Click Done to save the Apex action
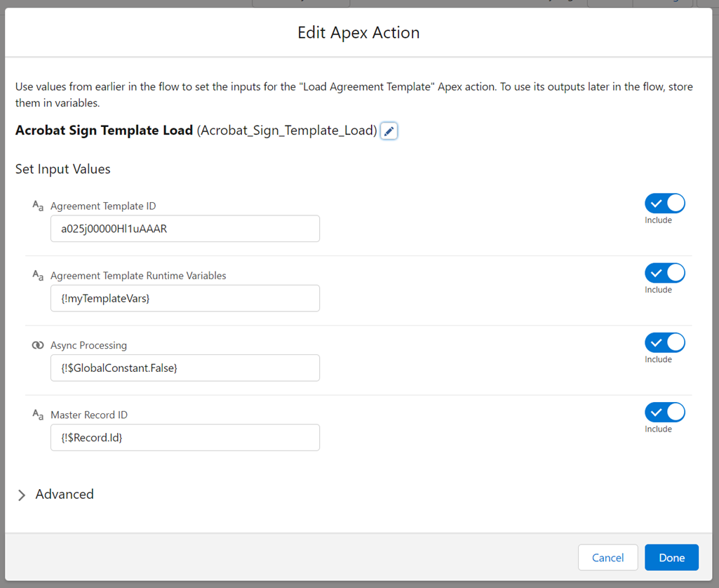 (x=671, y=557)
